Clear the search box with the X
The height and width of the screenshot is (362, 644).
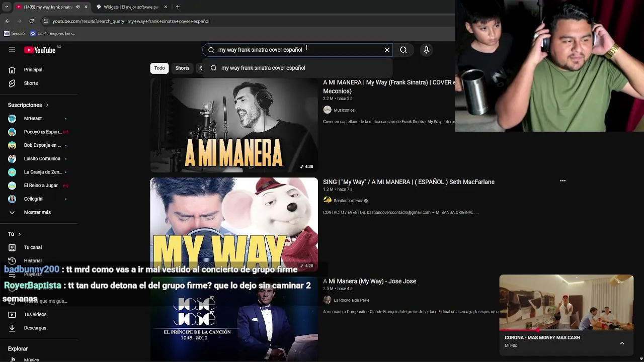pos(387,50)
